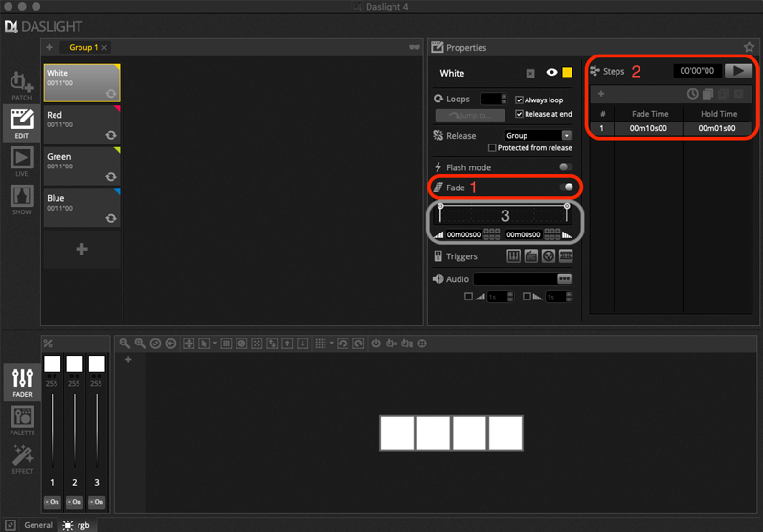The image size is (763, 532).
Task: Select the Red scene
Action: click(x=81, y=124)
